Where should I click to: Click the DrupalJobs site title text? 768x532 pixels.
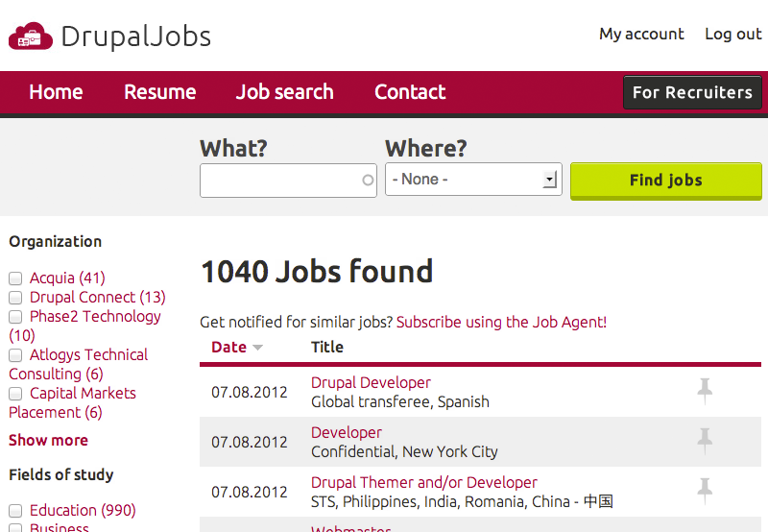click(x=135, y=36)
